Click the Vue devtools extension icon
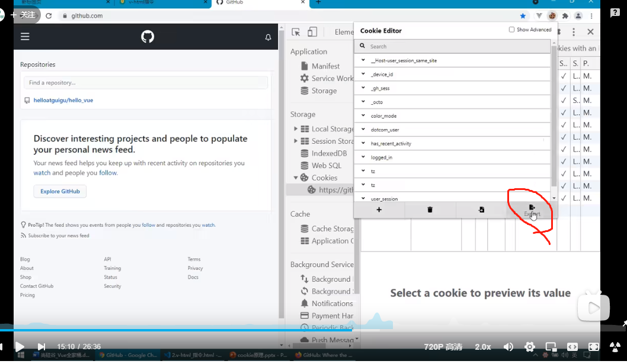Viewport: 627px width, 364px height. (539, 16)
